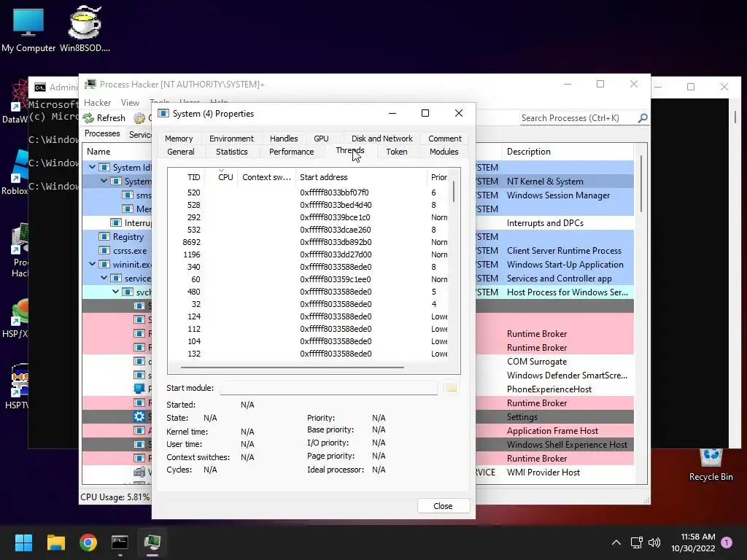Click Refresh in Process Hacker toolbar
Viewport: 747px width, 560px height.
pyautogui.click(x=104, y=117)
